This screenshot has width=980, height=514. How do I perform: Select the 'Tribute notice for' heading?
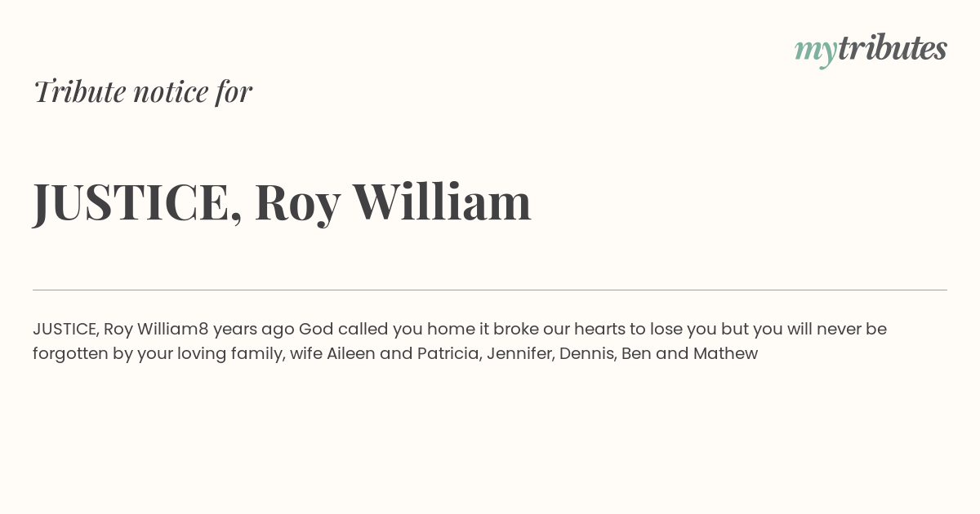(142, 91)
